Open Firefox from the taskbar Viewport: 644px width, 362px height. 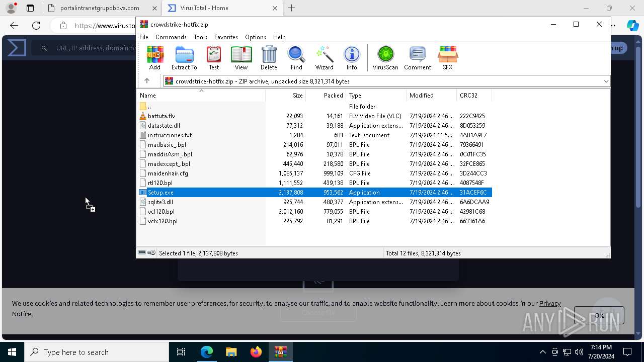256,352
